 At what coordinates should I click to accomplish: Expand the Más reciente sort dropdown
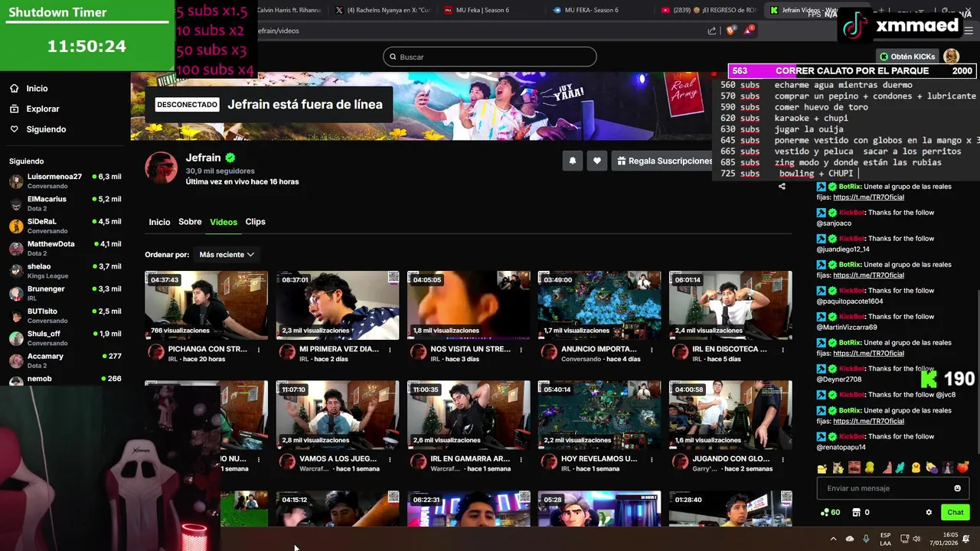click(227, 254)
